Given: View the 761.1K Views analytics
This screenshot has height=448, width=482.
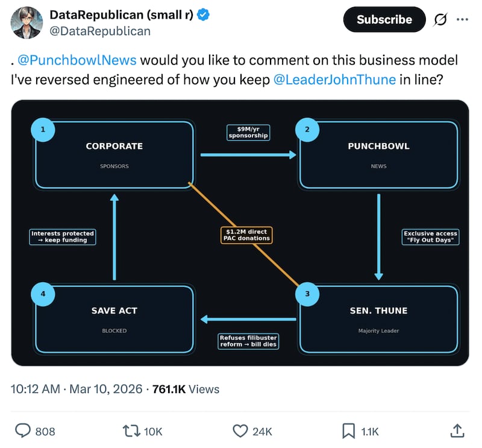Looking at the screenshot, I should click(186, 389).
